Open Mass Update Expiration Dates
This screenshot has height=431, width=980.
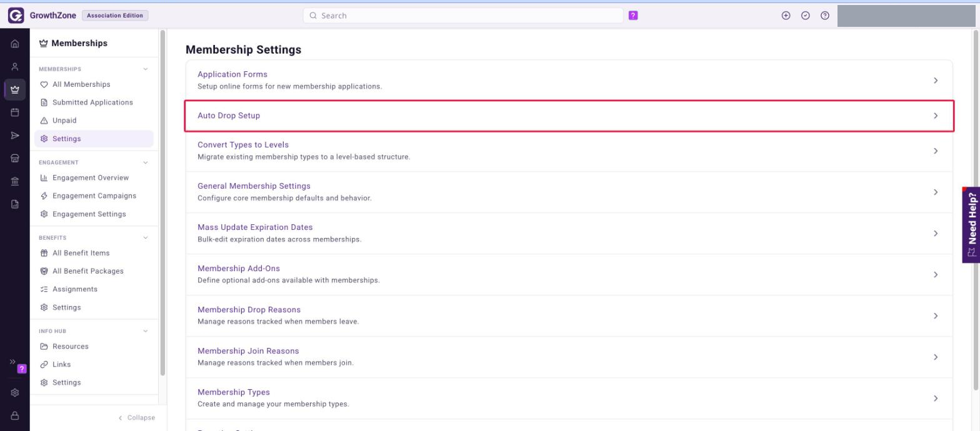click(569, 234)
